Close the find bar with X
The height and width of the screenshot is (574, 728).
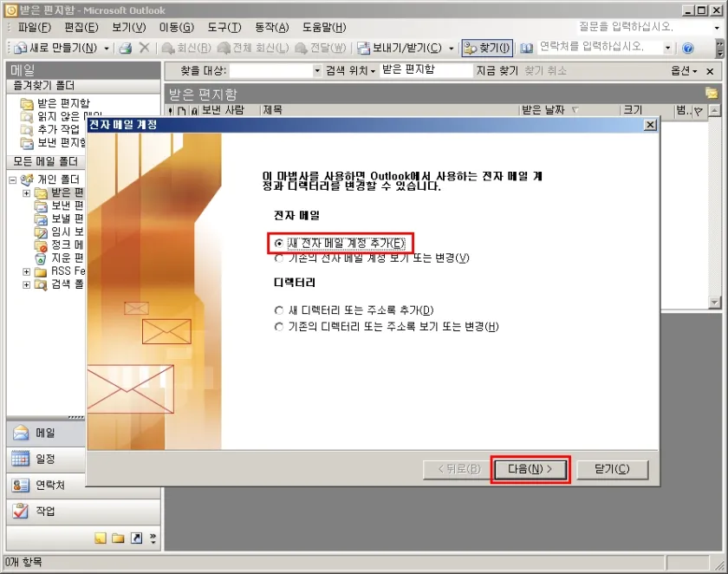[710, 71]
